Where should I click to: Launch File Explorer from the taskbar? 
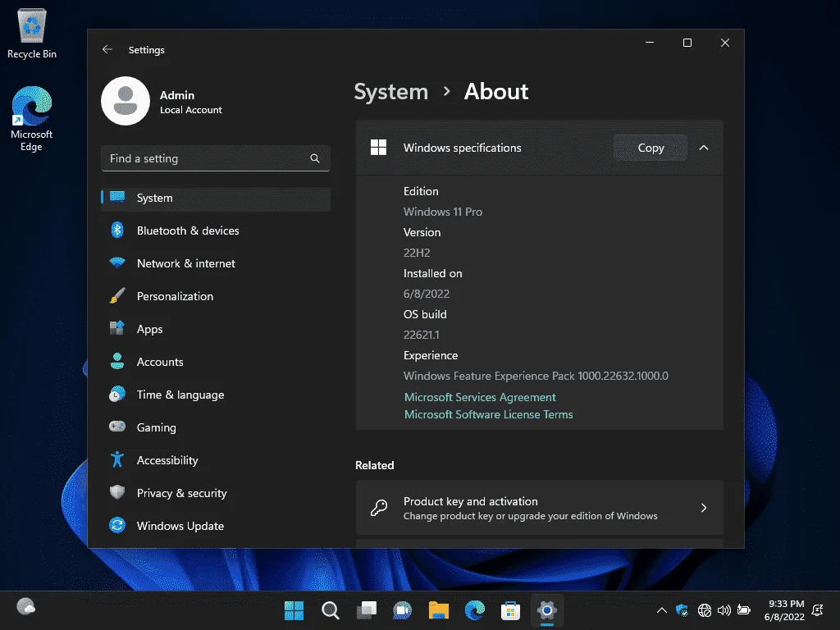tap(438, 610)
